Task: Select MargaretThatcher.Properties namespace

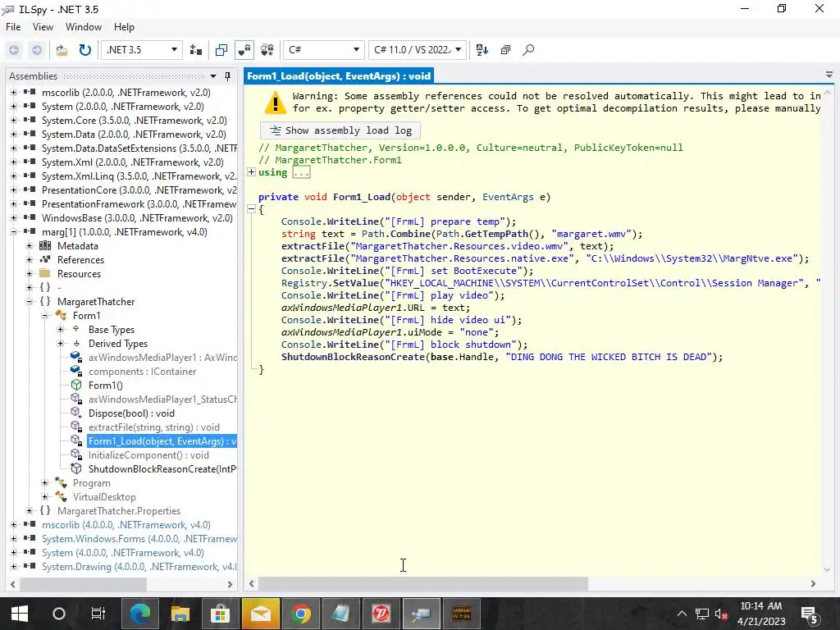Action: pyautogui.click(x=119, y=510)
